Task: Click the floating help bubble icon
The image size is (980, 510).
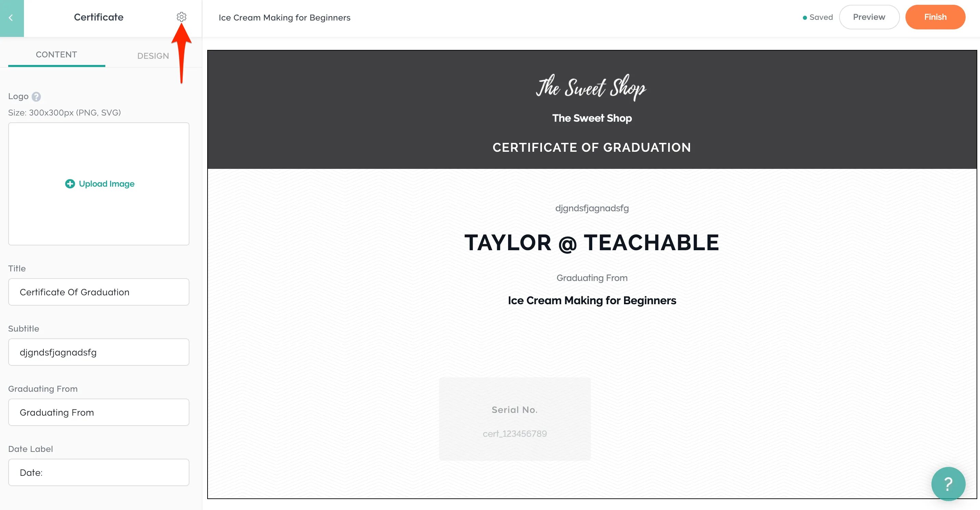Action: tap(948, 483)
